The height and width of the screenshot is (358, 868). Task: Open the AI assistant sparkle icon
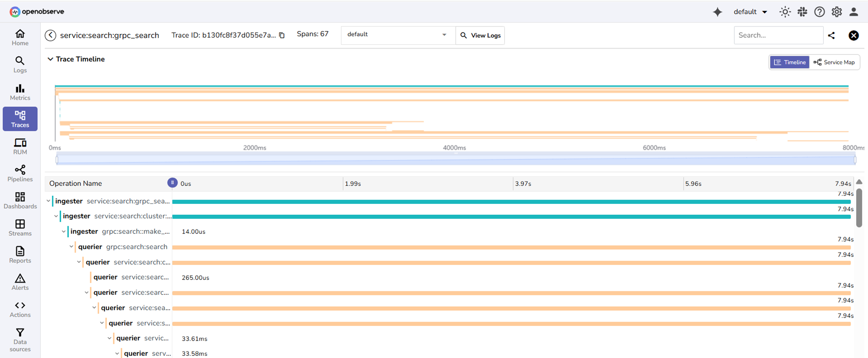(x=717, y=12)
